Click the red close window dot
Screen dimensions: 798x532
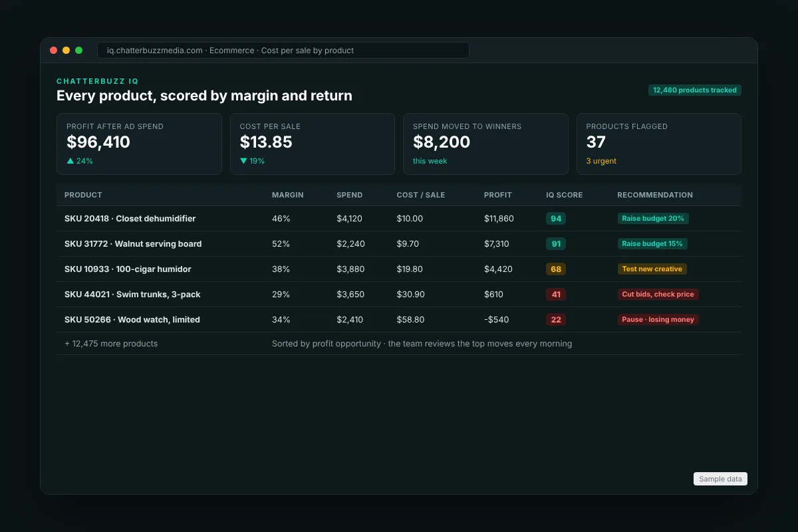(x=54, y=51)
